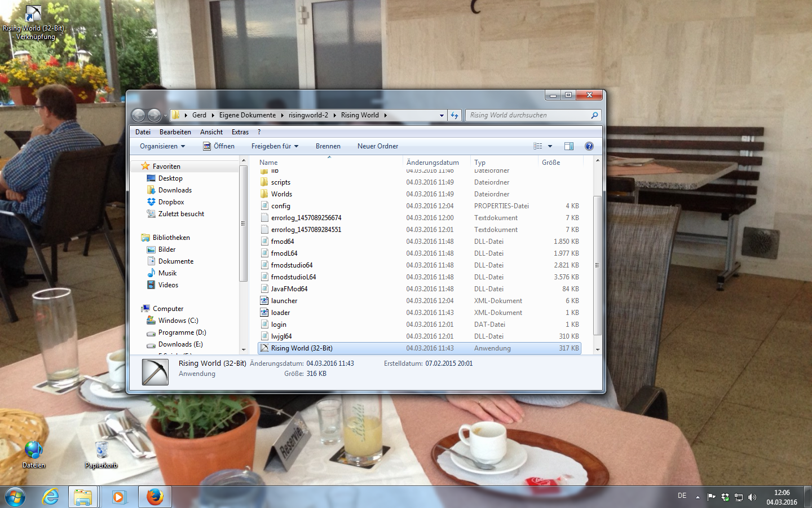Click the Explorer back navigation arrow
Screen dimensions: 812x508
click(139, 115)
